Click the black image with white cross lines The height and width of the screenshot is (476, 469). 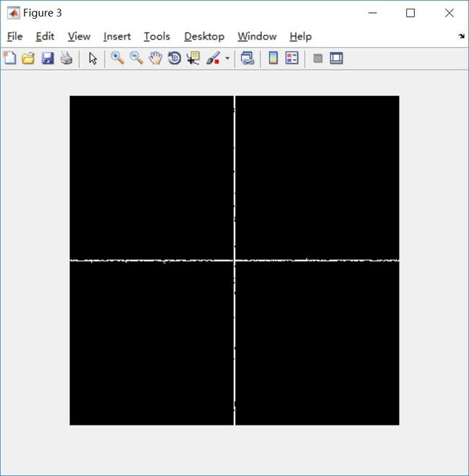coord(234,260)
